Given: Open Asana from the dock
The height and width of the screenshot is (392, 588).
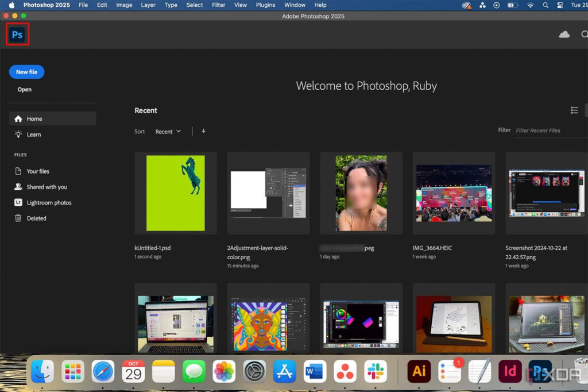Looking at the screenshot, I should tap(345, 371).
